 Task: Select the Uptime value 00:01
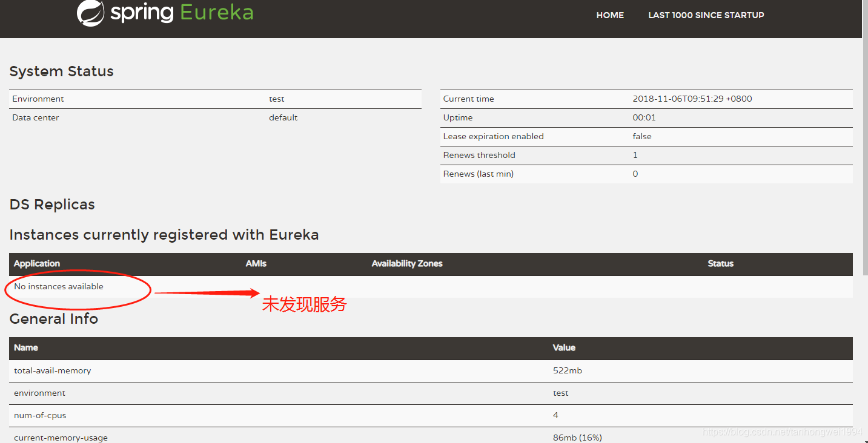click(644, 117)
